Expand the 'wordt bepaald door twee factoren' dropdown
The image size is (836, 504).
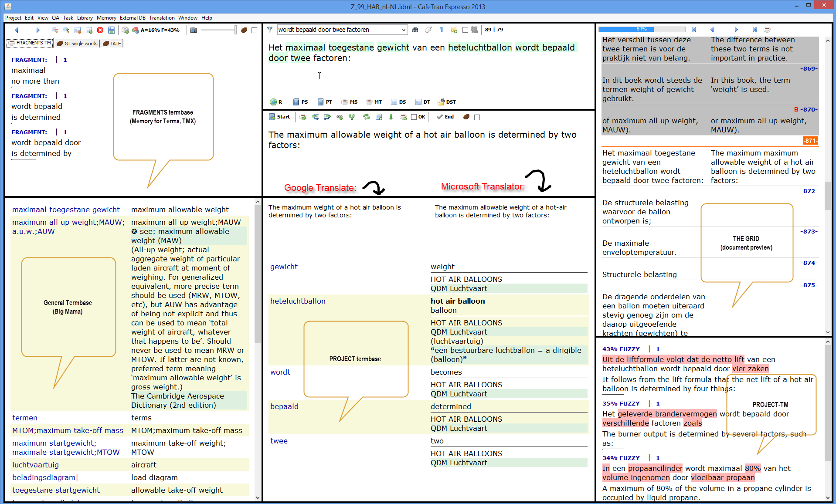click(x=404, y=30)
